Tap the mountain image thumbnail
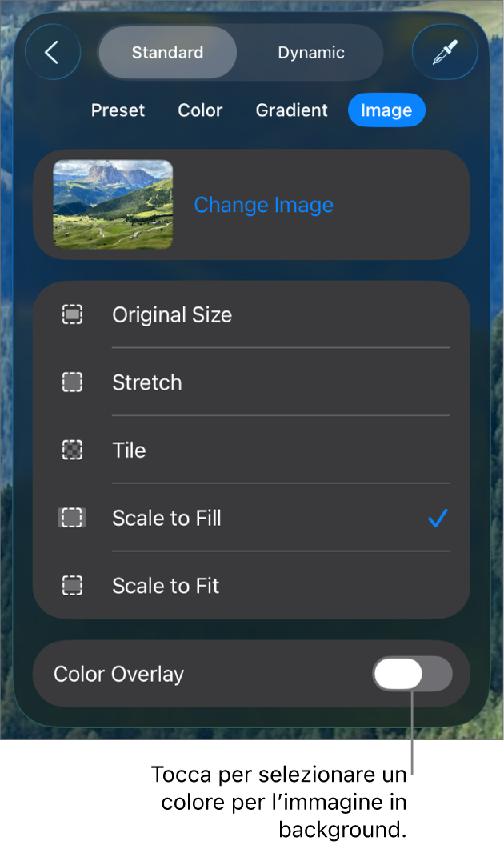This screenshot has width=504, height=845. pyautogui.click(x=113, y=204)
